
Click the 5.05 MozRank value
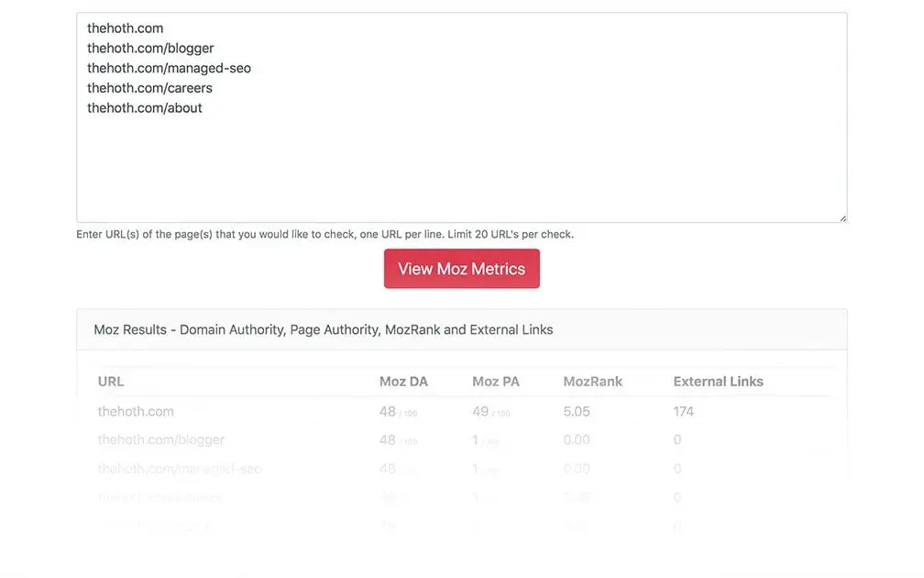pyautogui.click(x=577, y=412)
